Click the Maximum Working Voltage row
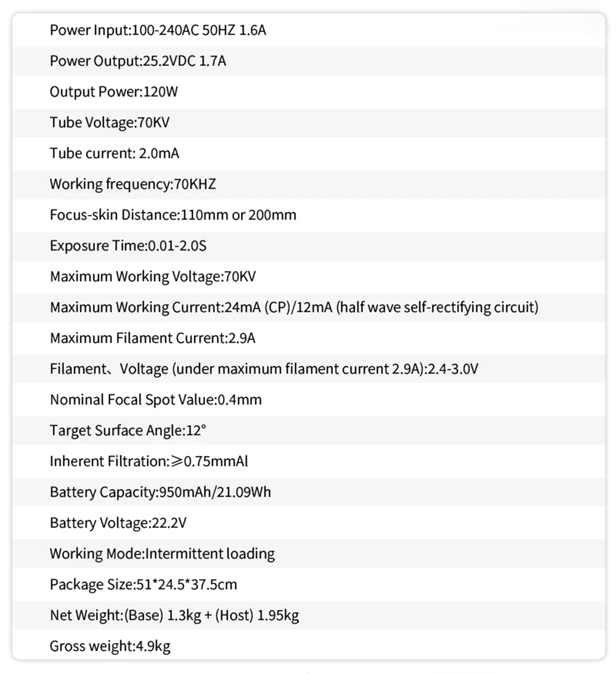Screen dimensions: 616x674 tap(153, 277)
